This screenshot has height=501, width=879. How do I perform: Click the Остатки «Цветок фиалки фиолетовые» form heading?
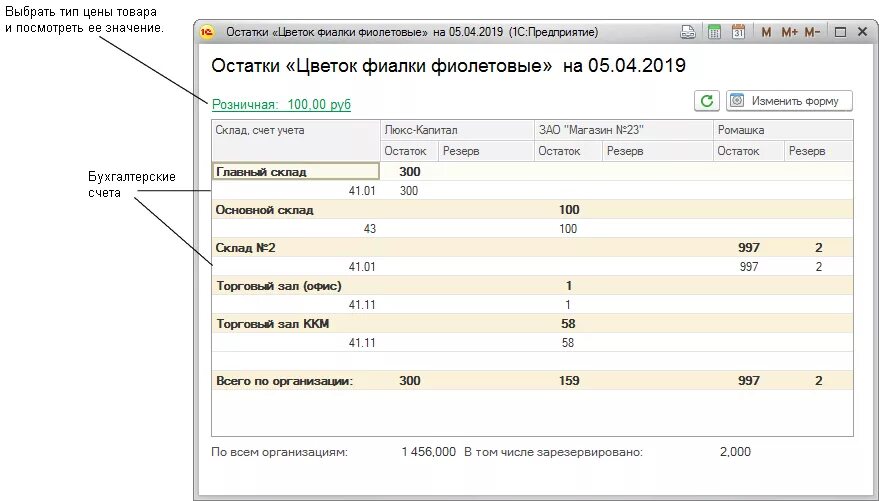(x=448, y=66)
